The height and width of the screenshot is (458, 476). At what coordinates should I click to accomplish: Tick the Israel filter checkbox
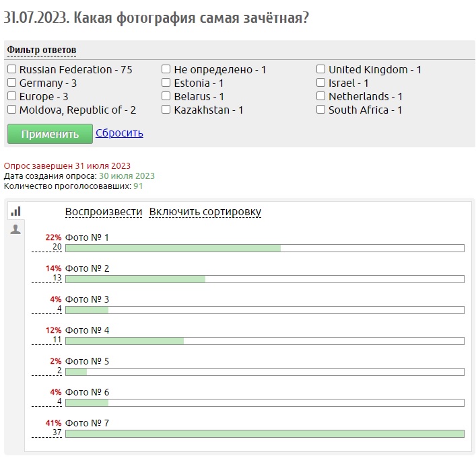tap(321, 83)
